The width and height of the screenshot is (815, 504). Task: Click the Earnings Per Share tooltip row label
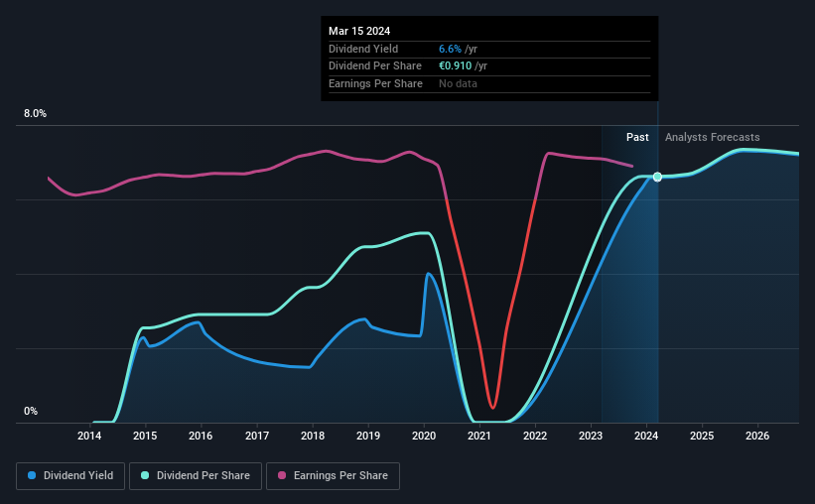pyautogui.click(x=375, y=83)
